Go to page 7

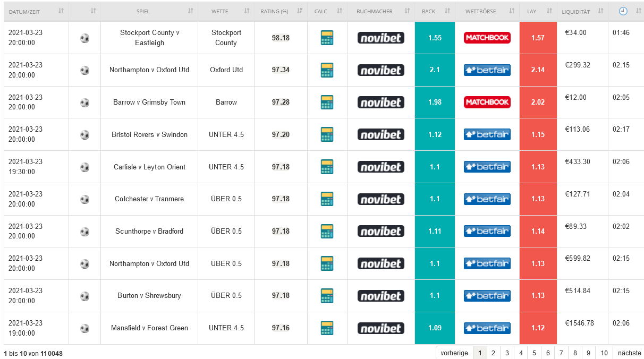point(562,353)
